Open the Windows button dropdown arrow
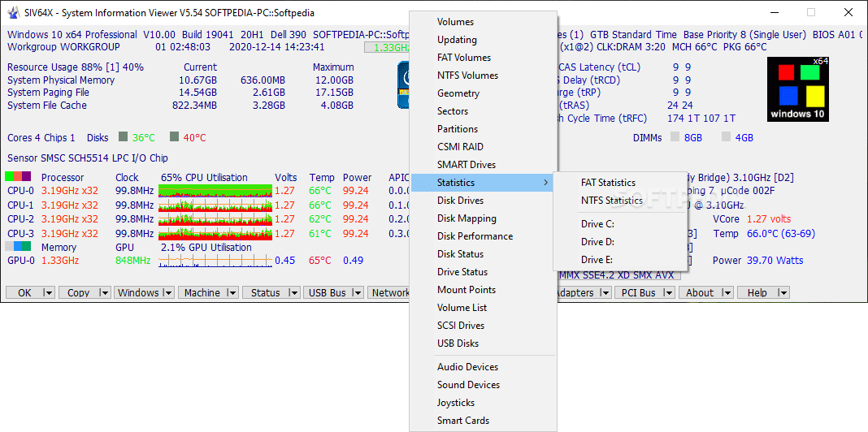This screenshot has height=432, width=868. (x=167, y=293)
